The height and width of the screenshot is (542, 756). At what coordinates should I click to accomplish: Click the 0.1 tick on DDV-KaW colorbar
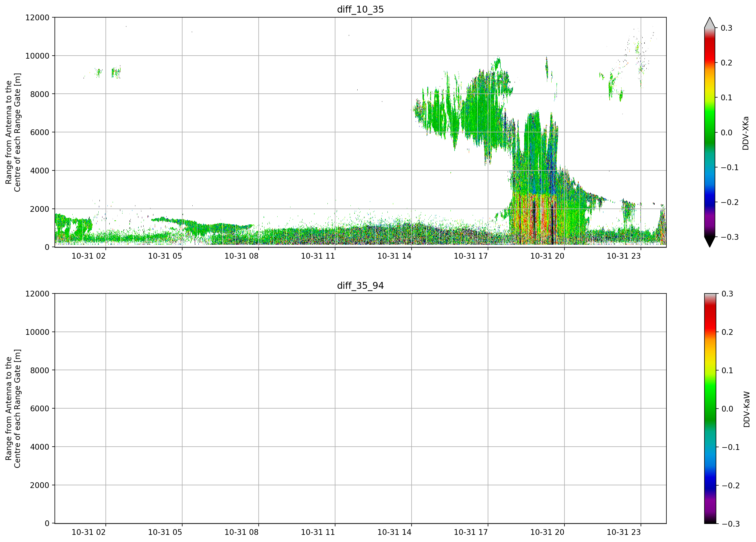tap(727, 371)
